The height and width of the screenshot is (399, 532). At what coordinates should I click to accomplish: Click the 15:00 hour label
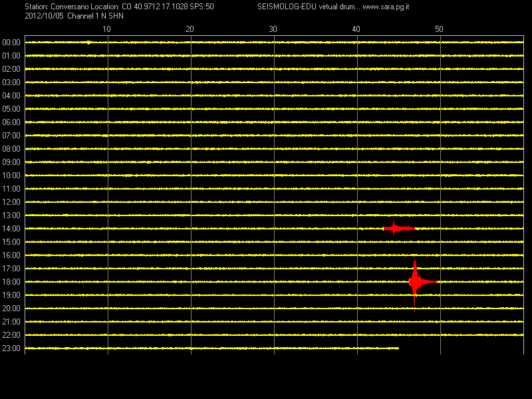11,242
